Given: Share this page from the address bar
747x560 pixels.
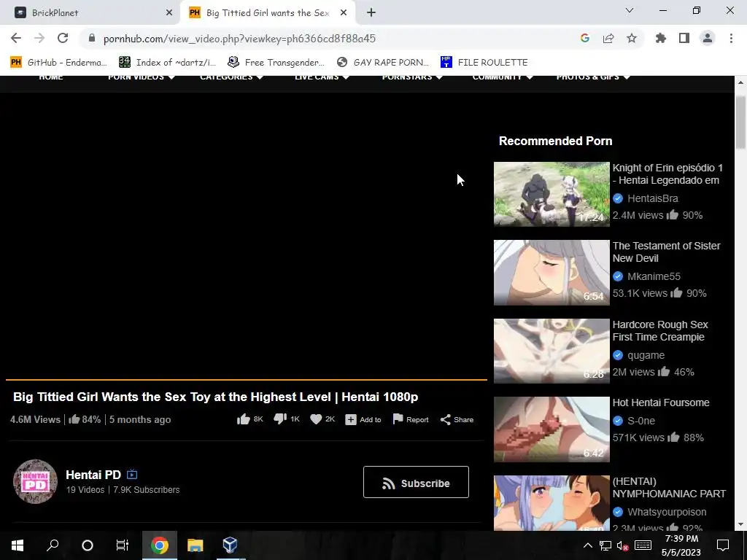Looking at the screenshot, I should coord(608,38).
